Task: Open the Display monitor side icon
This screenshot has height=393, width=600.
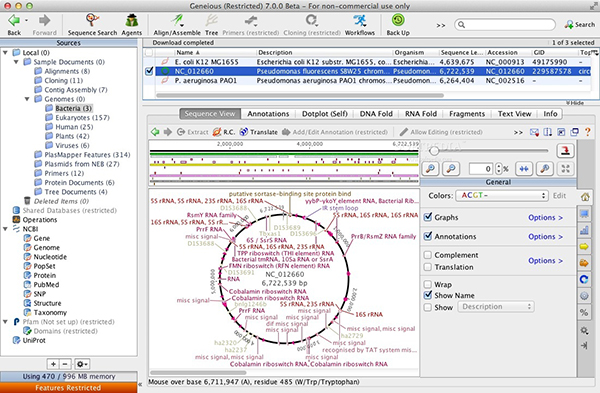Action: pos(584,214)
